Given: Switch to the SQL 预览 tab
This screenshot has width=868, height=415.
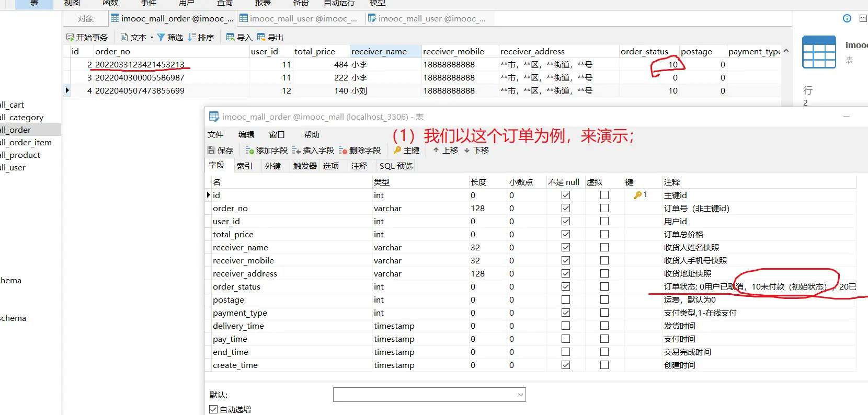Looking at the screenshot, I should [x=396, y=166].
